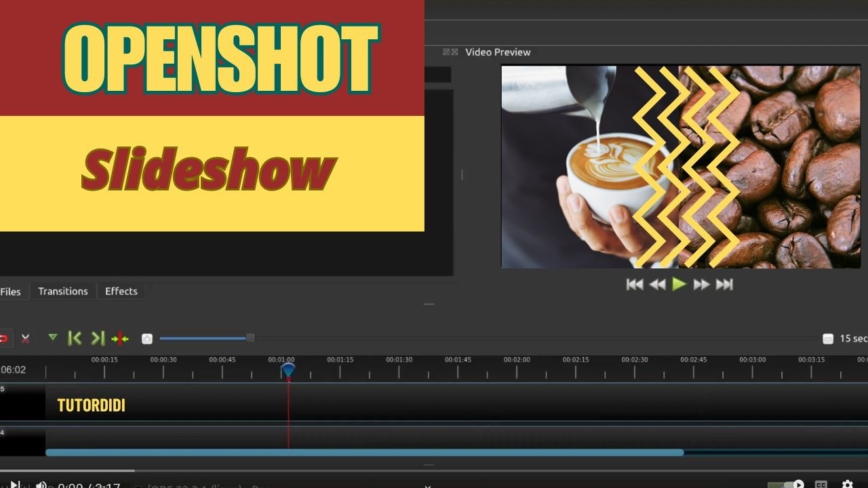Screen dimensions: 868x488
Task: Click fast forward in Video Preview
Action: (702, 285)
